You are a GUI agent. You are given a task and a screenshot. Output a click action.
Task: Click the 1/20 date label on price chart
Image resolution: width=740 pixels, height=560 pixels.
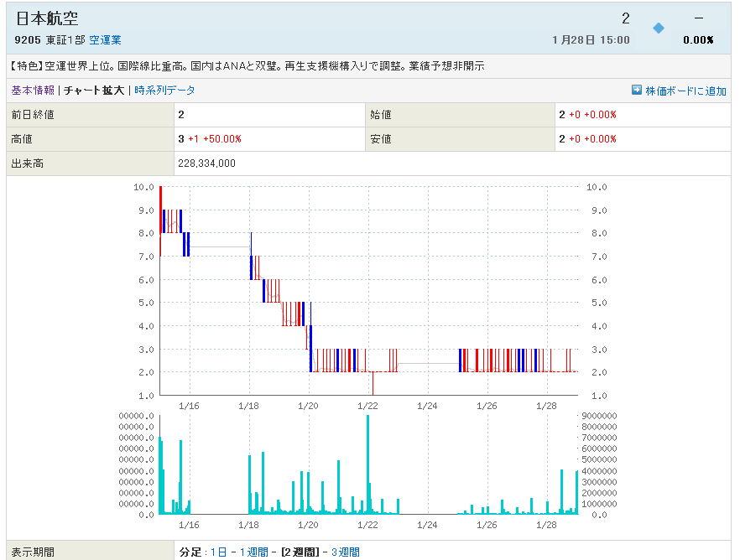click(x=308, y=406)
